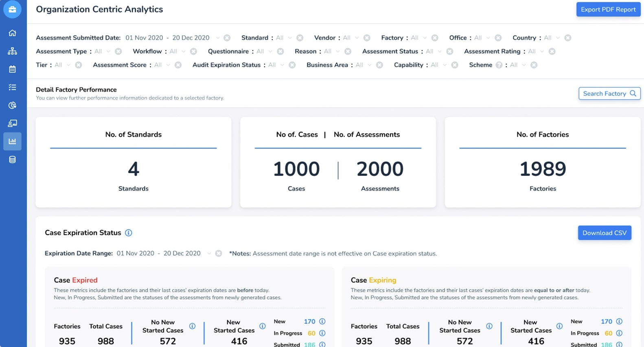Show info for Case Expiring In Progress 60
This screenshot has height=347, width=644.
(619, 333)
